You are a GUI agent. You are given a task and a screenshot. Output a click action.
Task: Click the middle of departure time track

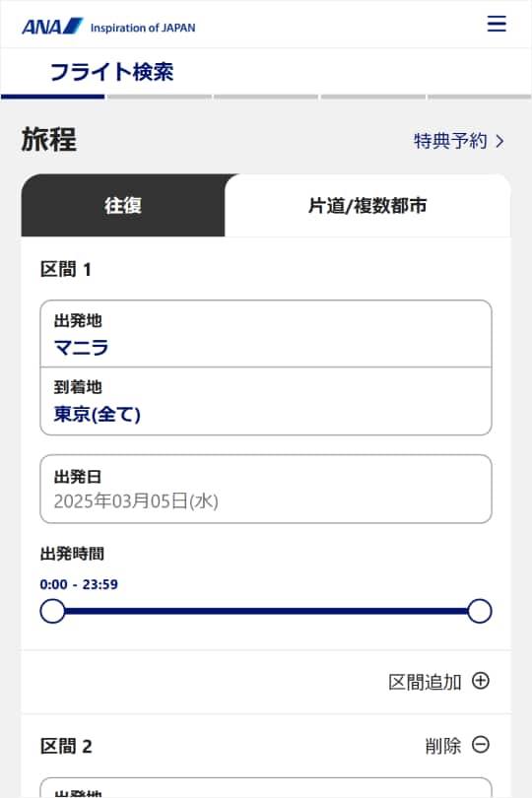[266, 611]
